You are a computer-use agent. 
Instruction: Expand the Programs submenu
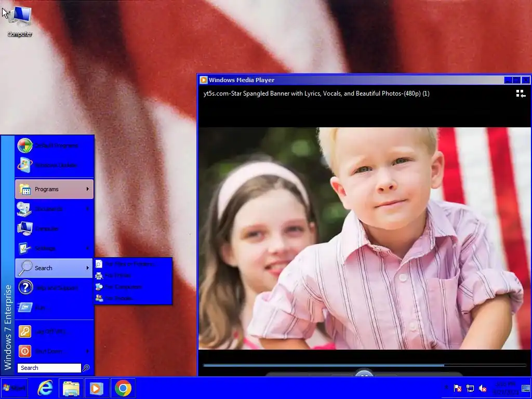pos(54,189)
